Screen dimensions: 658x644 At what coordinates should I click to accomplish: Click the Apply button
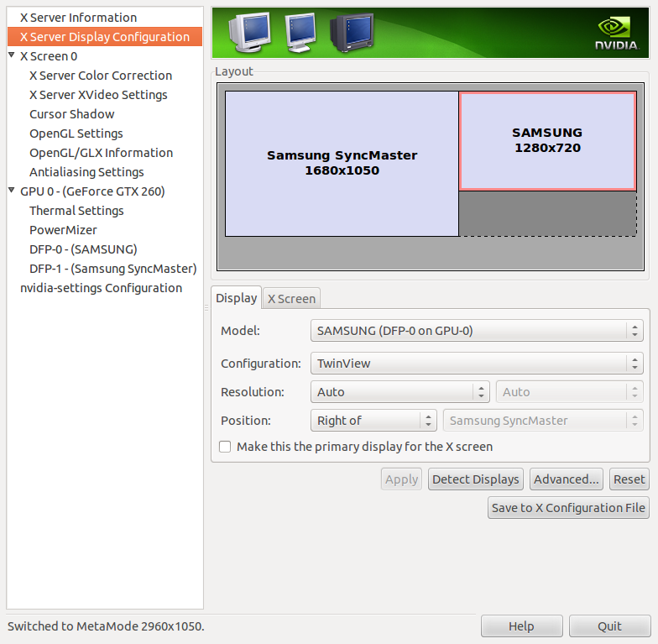(x=401, y=479)
